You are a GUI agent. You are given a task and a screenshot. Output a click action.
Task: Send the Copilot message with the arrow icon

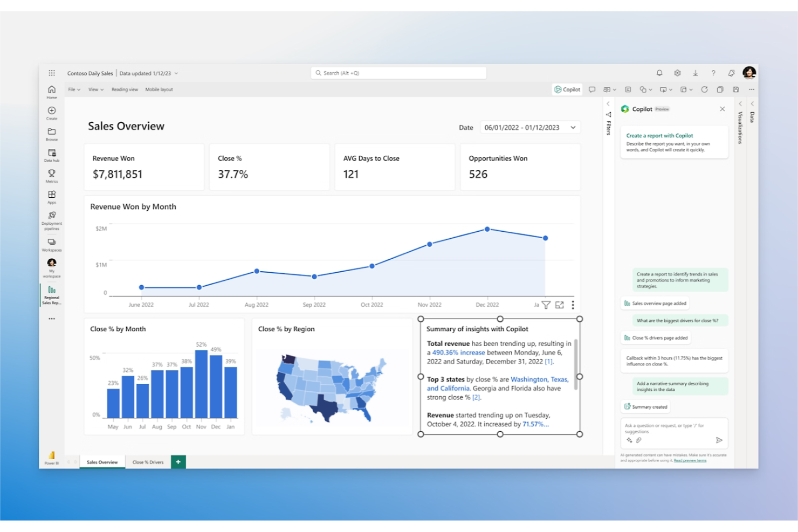[x=719, y=440]
